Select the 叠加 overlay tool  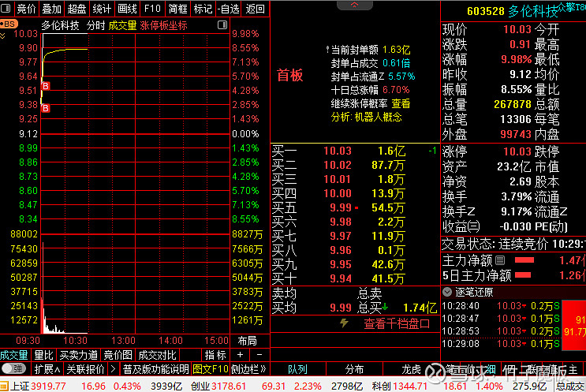(51, 9)
